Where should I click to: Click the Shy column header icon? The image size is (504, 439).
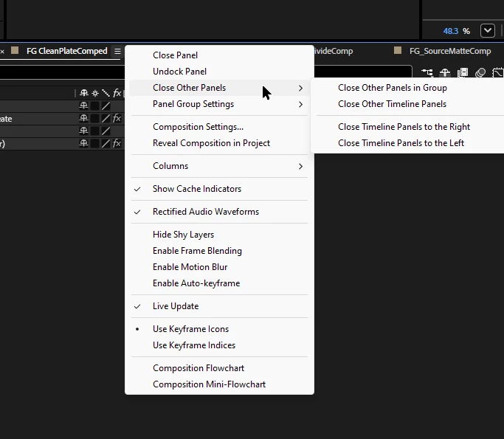click(x=84, y=93)
